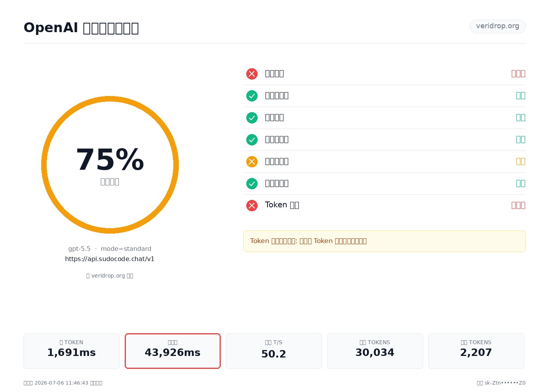
Task: Click the orange X warning status icon
Action: click(x=252, y=162)
